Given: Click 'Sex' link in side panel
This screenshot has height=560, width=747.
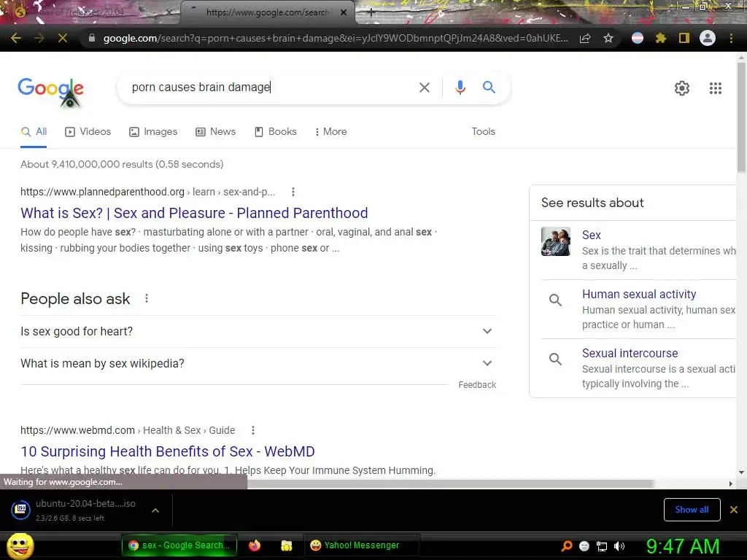Looking at the screenshot, I should click(591, 236).
